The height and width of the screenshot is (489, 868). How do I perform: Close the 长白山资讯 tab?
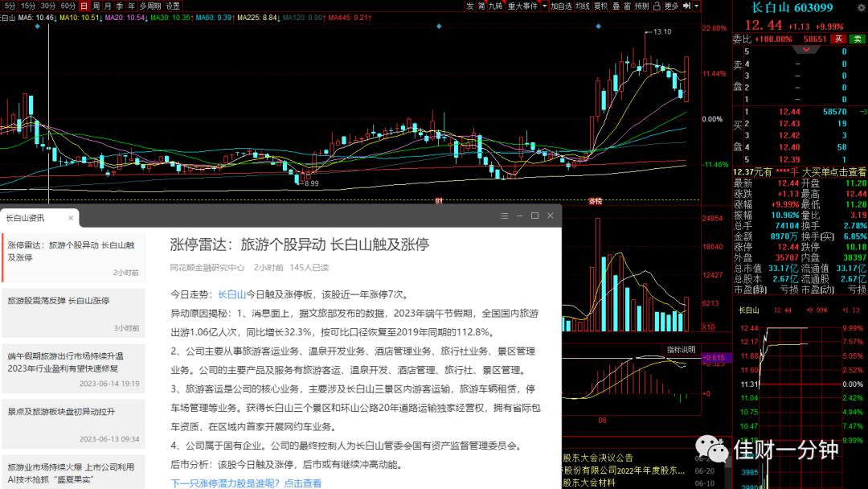tap(70, 218)
